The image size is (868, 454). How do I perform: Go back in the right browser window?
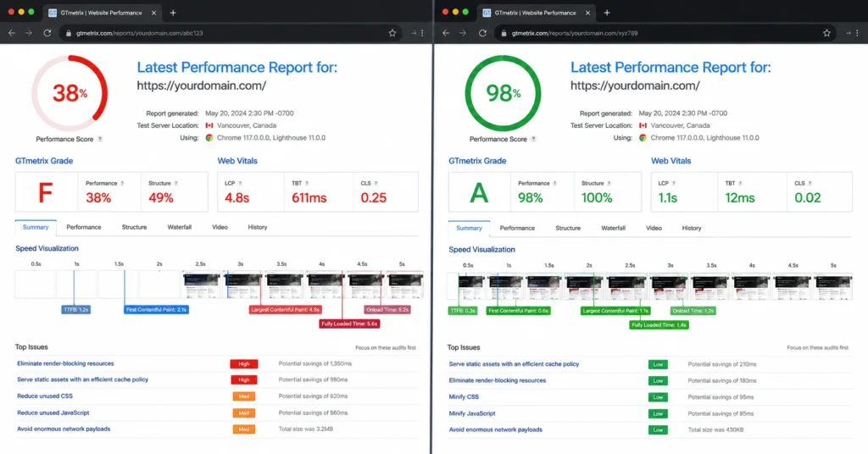pos(446,33)
